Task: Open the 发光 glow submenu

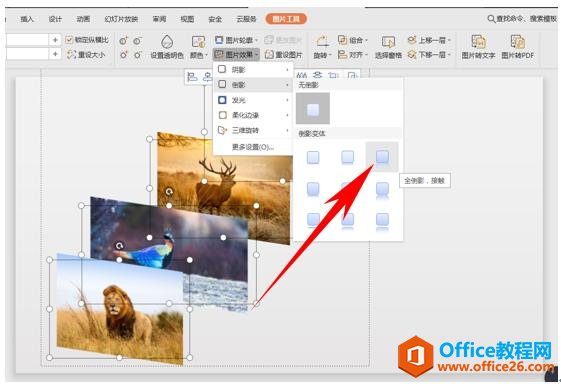Action: click(253, 100)
